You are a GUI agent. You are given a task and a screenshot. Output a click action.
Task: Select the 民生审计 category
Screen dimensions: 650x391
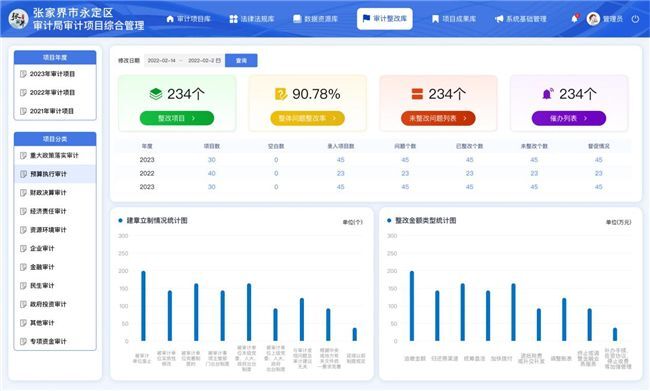(55, 286)
